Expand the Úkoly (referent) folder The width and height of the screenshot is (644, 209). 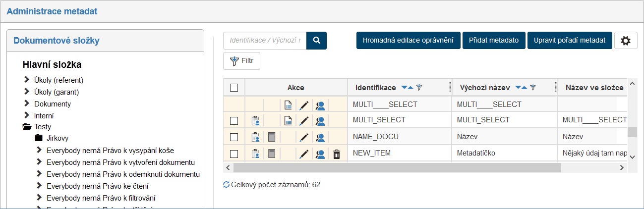[x=27, y=80]
